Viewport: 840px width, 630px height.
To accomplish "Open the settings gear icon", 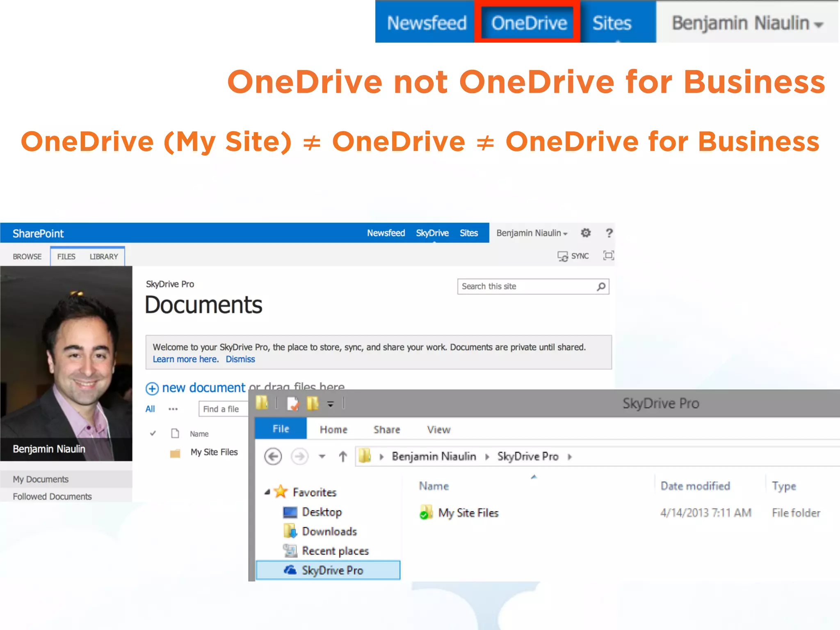I will click(586, 233).
